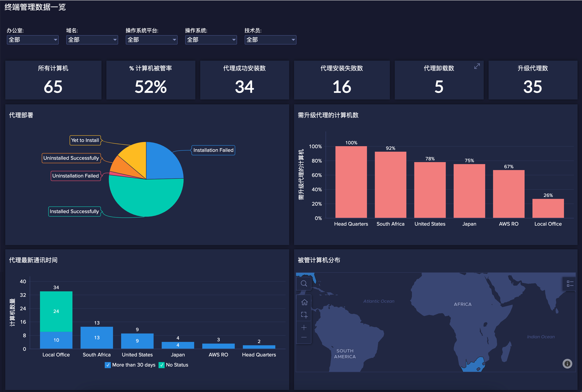Click the map search magnifier icon

click(304, 283)
